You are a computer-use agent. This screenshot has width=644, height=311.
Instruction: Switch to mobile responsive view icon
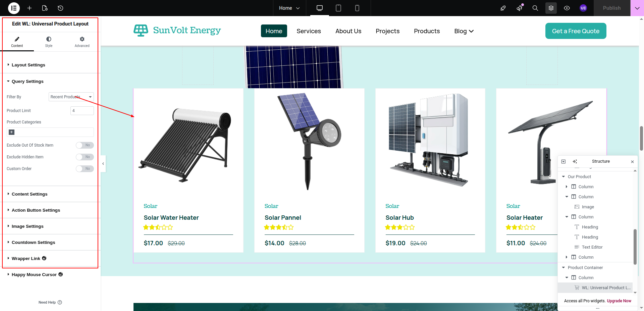pyautogui.click(x=357, y=8)
